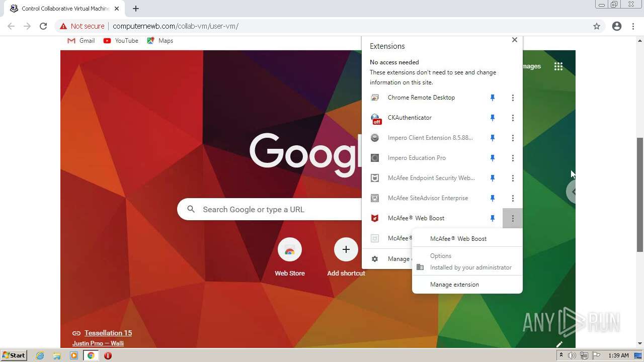Click the McAfee SiteAdvisor Enterprise icon
The height and width of the screenshot is (362, 644).
[375, 198]
